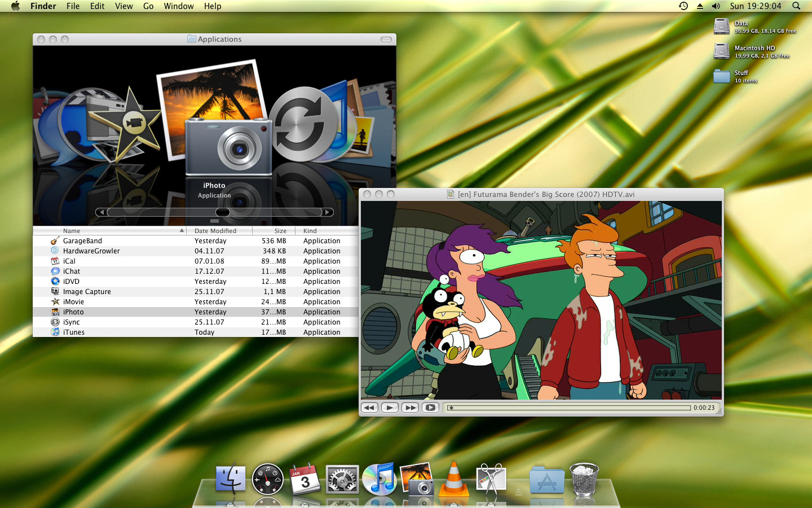
Task: Click the iChat icon in the list
Action: 55,271
